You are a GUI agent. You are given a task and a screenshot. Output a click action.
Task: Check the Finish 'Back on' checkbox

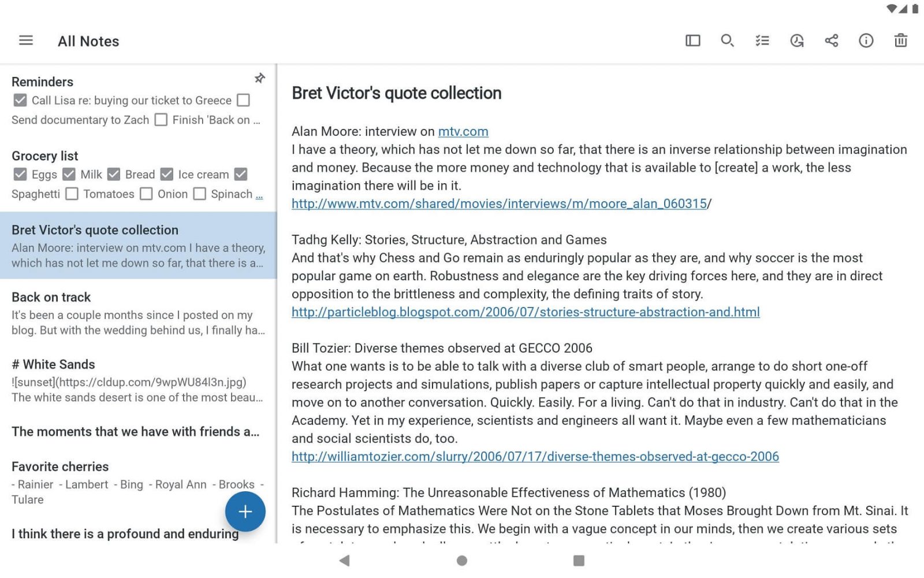click(x=161, y=120)
